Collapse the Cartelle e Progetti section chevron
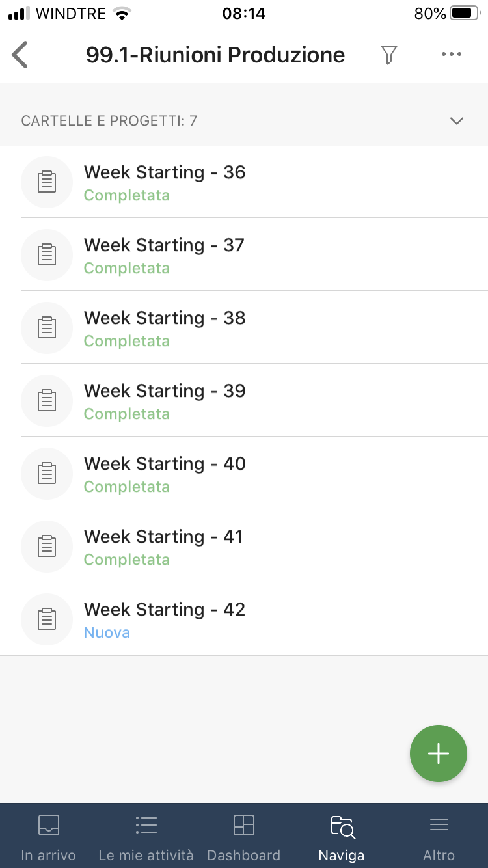The image size is (488, 868). point(457,121)
